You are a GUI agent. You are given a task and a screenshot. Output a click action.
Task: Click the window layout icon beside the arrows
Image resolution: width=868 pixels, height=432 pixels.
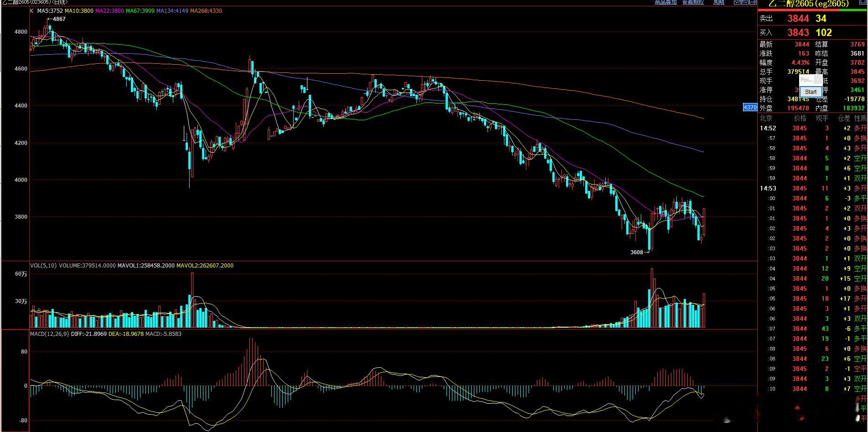(x=753, y=2)
